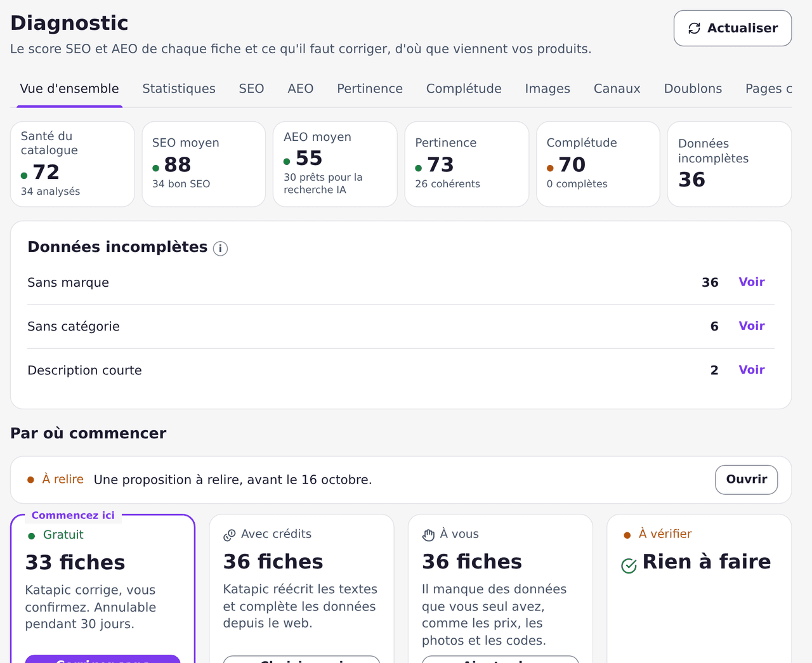The height and width of the screenshot is (663, 812).
Task: Open the Vue d'ensemble tab
Action: [x=70, y=89]
